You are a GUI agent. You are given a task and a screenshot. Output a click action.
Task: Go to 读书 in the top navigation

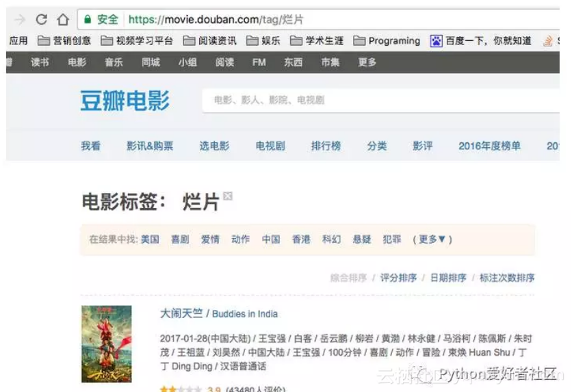click(x=40, y=62)
